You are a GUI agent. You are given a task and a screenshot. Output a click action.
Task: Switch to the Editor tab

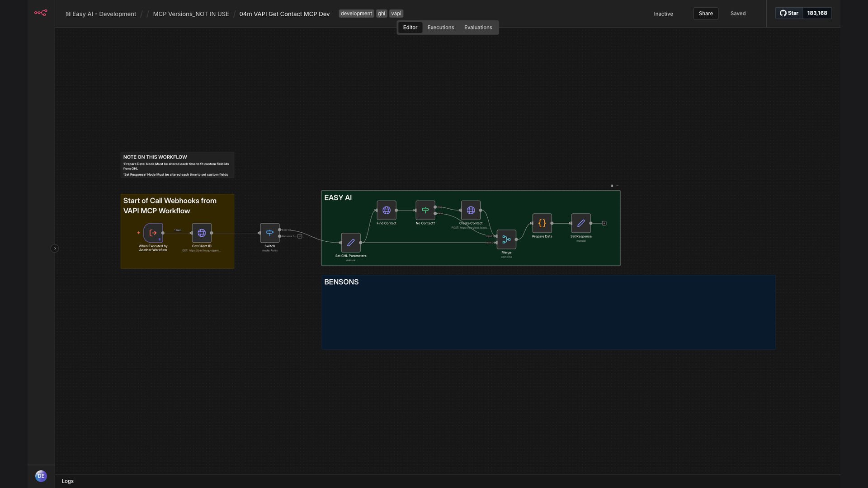pos(410,28)
